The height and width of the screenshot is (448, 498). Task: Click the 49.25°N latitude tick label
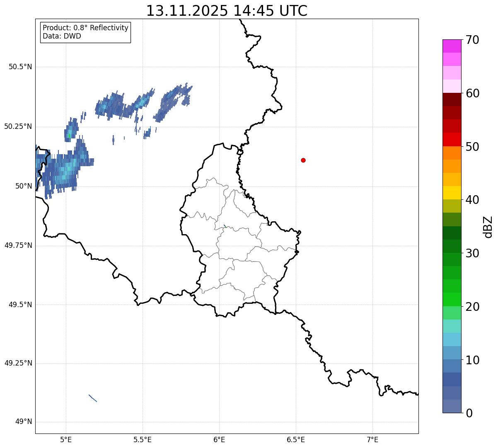(18, 363)
